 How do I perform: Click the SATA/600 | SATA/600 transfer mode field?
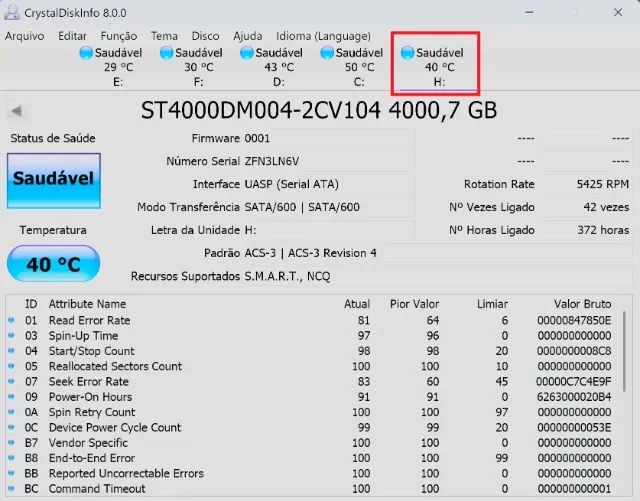[x=328, y=207]
